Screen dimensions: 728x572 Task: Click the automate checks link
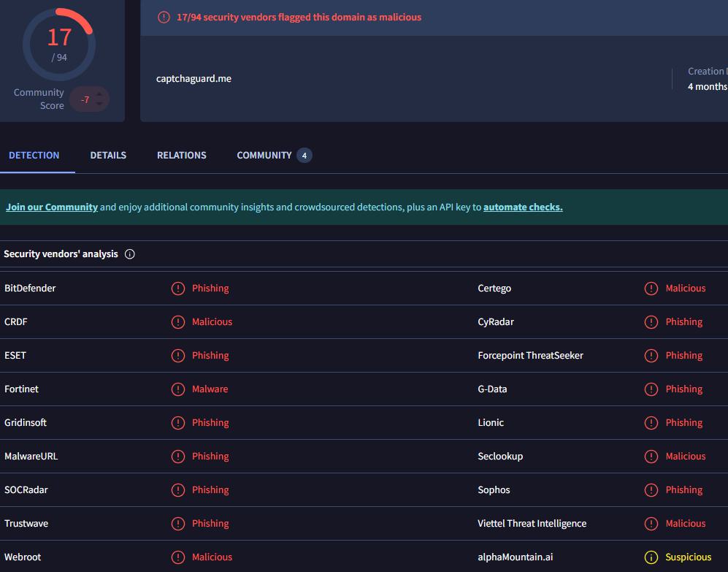[523, 207]
